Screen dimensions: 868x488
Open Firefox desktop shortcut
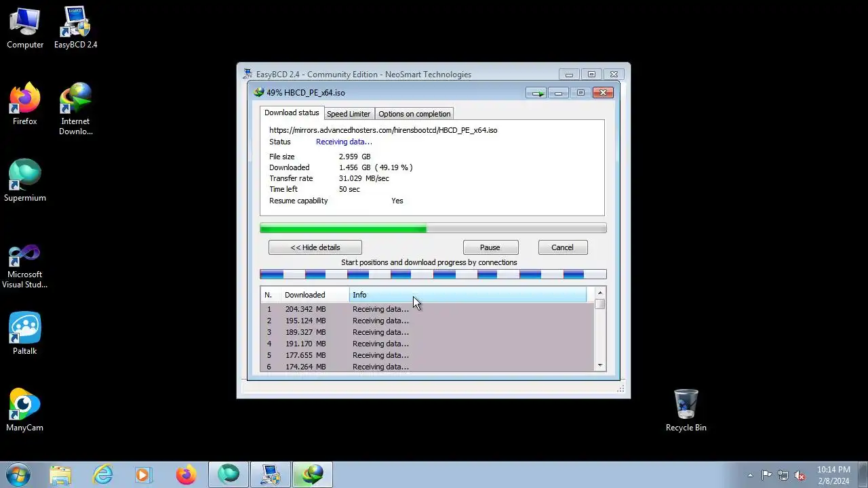click(x=25, y=104)
